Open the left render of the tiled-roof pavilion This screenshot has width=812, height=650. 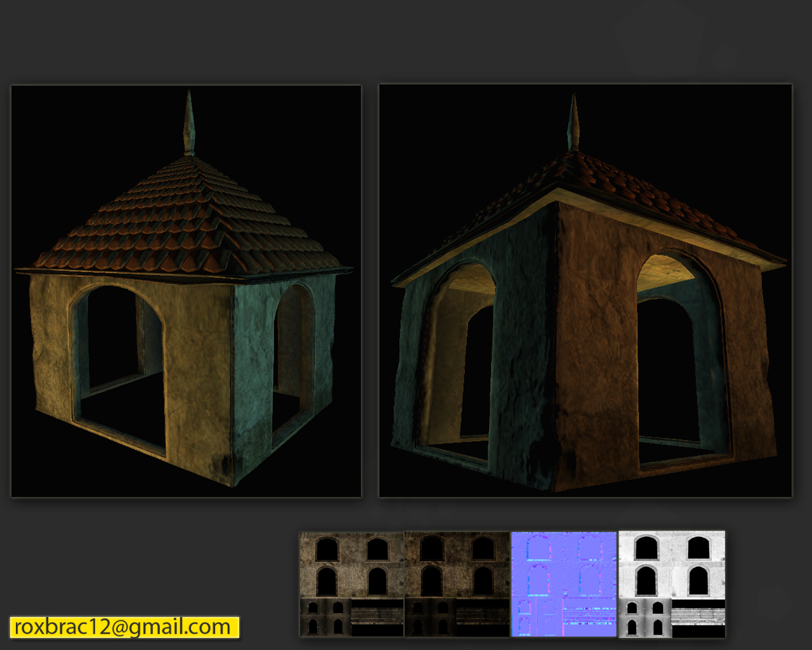pyautogui.click(x=186, y=291)
